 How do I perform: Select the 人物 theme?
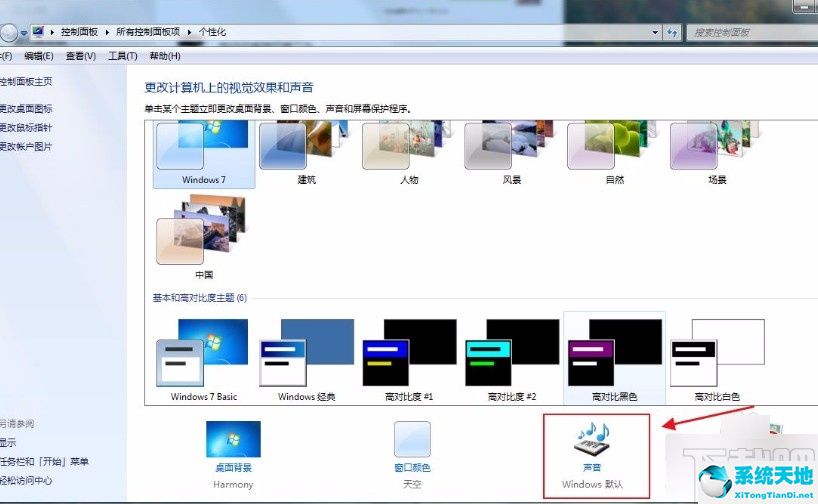[409, 154]
